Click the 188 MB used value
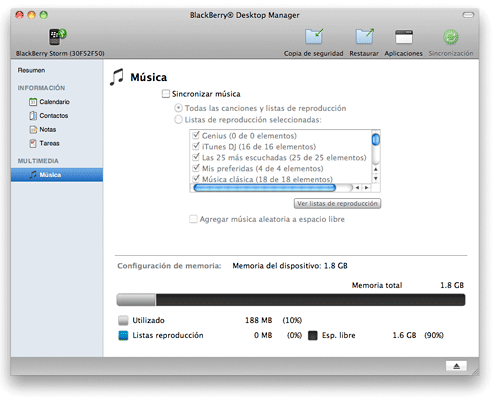 tap(259, 320)
